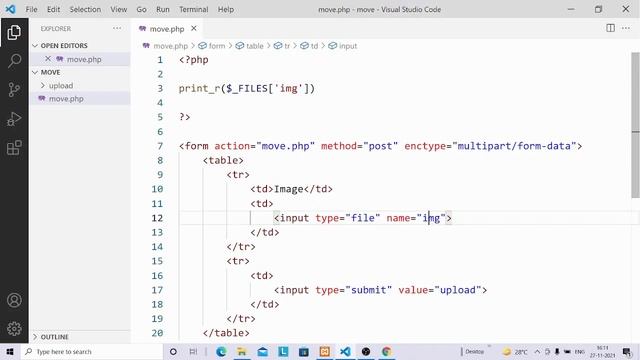Open Source Control view

14,90
